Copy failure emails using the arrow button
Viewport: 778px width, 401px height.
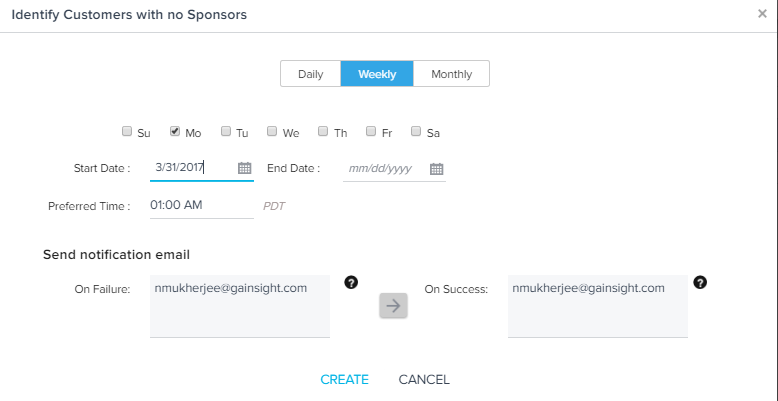(393, 306)
